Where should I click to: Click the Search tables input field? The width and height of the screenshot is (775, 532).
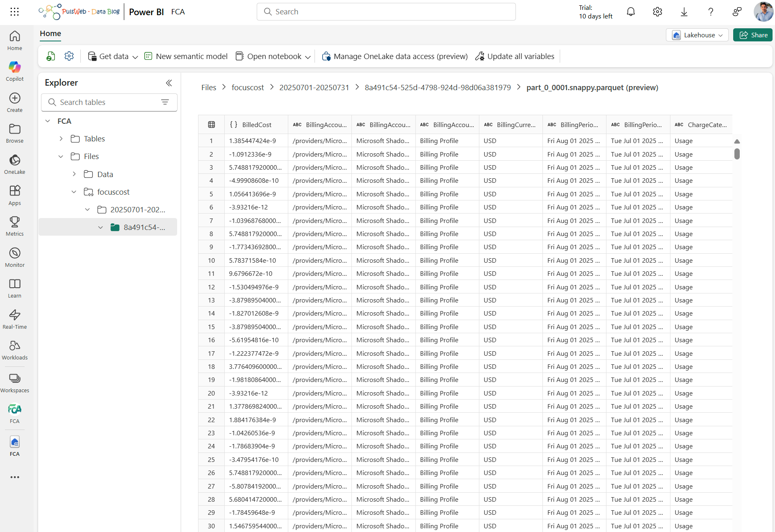107,102
